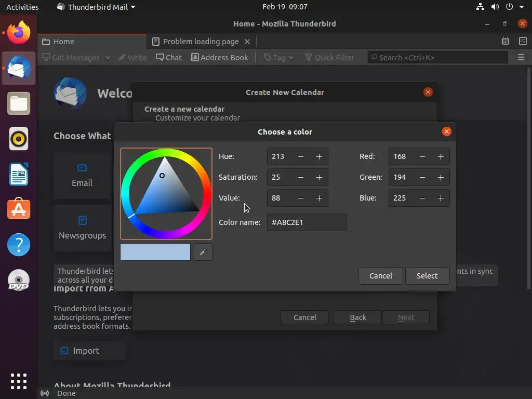Click the power icon in top bar
Viewport: 532px width, 399px height.
pyautogui.click(x=509, y=7)
